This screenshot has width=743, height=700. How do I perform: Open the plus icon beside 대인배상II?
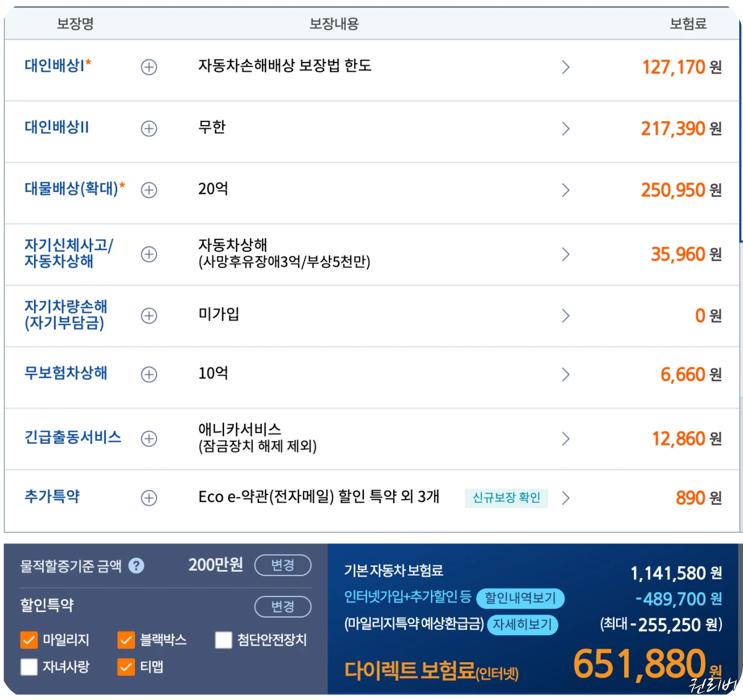(149, 129)
